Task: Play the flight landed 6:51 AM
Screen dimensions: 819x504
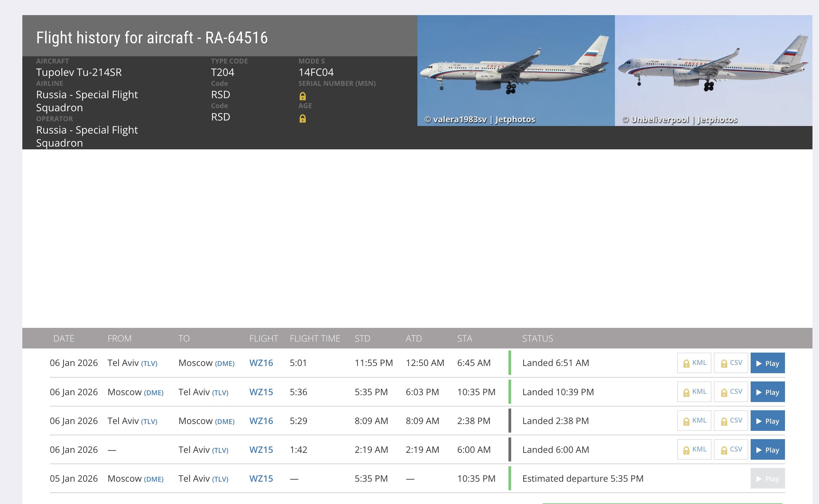Action: [767, 363]
